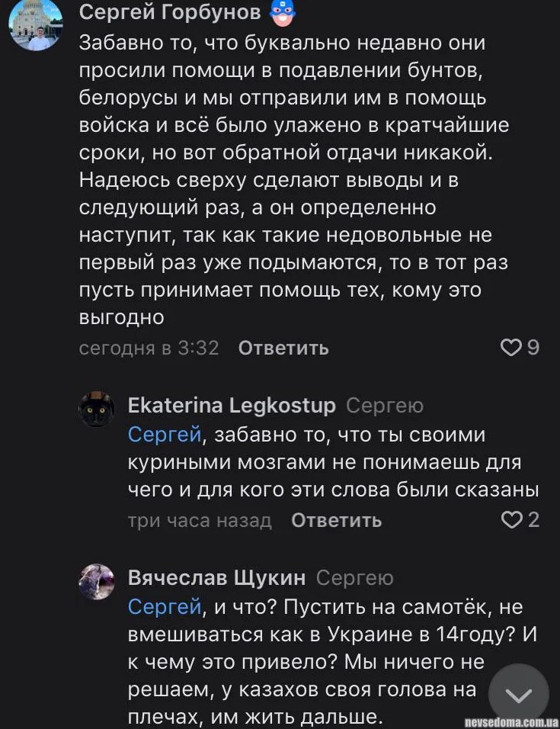This screenshot has width=560, height=729.
Task: Like Ekaterina Legkostup's reply with the heart
Action: click(510, 520)
